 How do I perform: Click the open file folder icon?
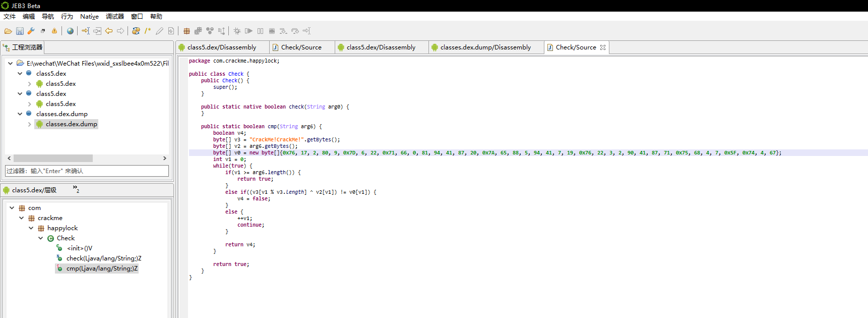coord(8,31)
